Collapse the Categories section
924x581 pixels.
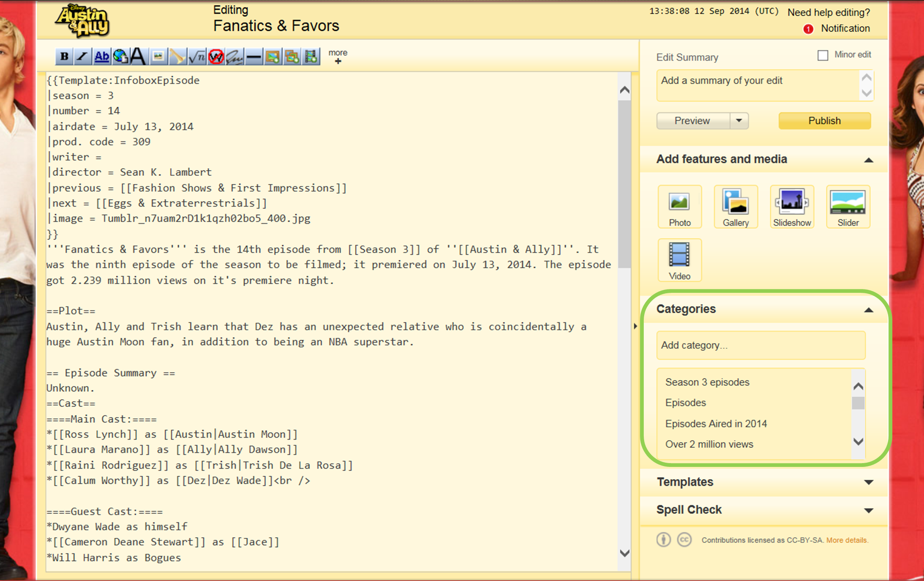pyautogui.click(x=868, y=310)
